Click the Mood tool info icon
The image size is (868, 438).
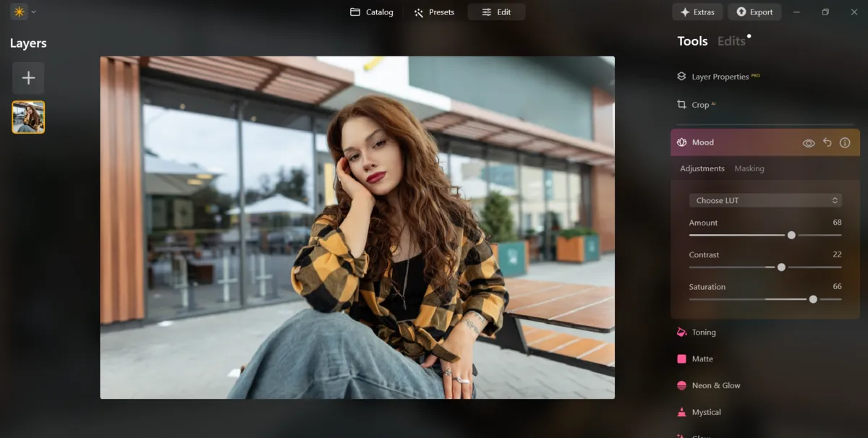point(844,142)
